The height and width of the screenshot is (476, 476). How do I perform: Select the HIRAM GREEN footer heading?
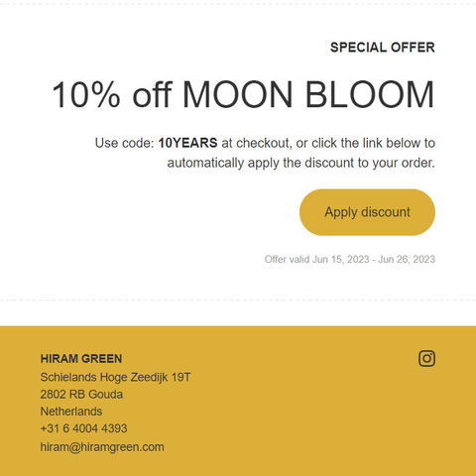(x=81, y=359)
